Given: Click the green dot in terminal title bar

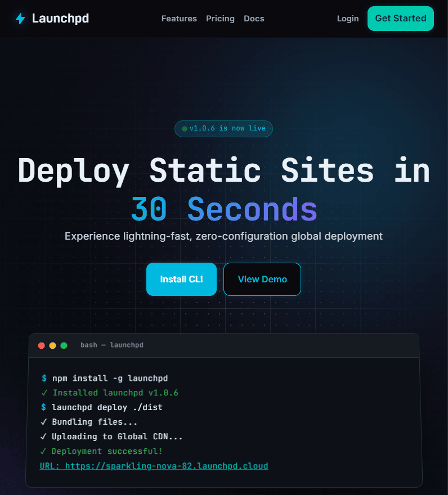Looking at the screenshot, I should (x=64, y=345).
